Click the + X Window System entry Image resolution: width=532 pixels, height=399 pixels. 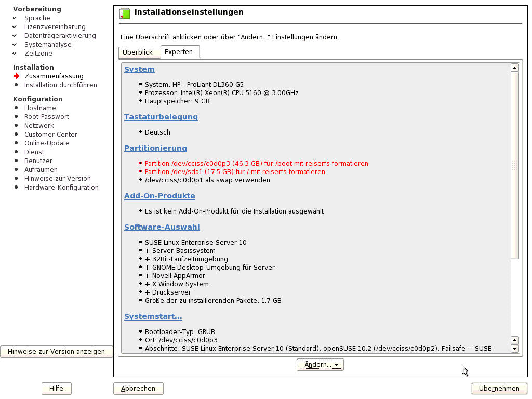177,284
